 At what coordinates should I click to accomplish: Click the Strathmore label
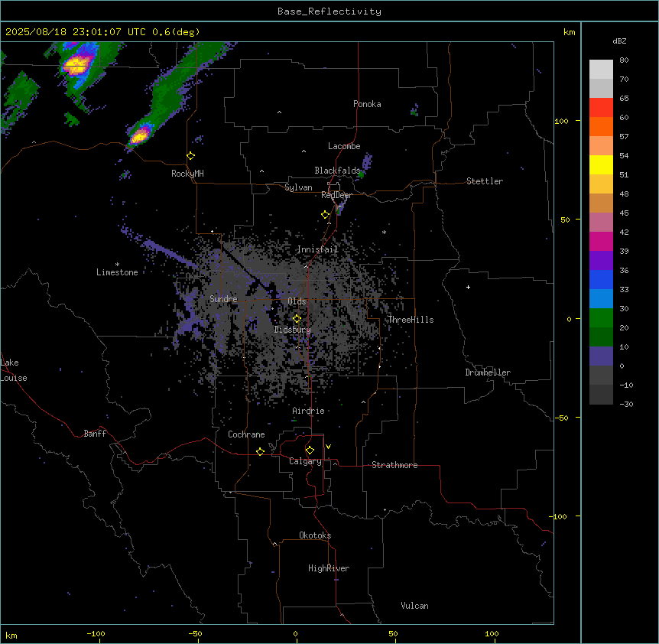pyautogui.click(x=394, y=465)
